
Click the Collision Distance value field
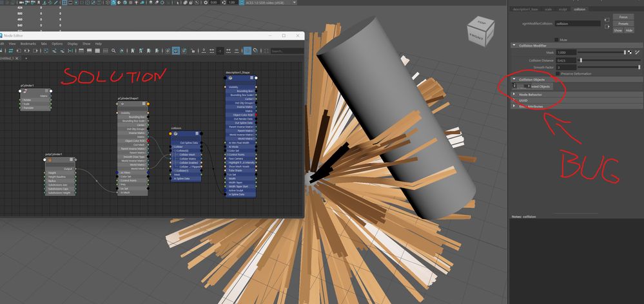click(x=566, y=61)
